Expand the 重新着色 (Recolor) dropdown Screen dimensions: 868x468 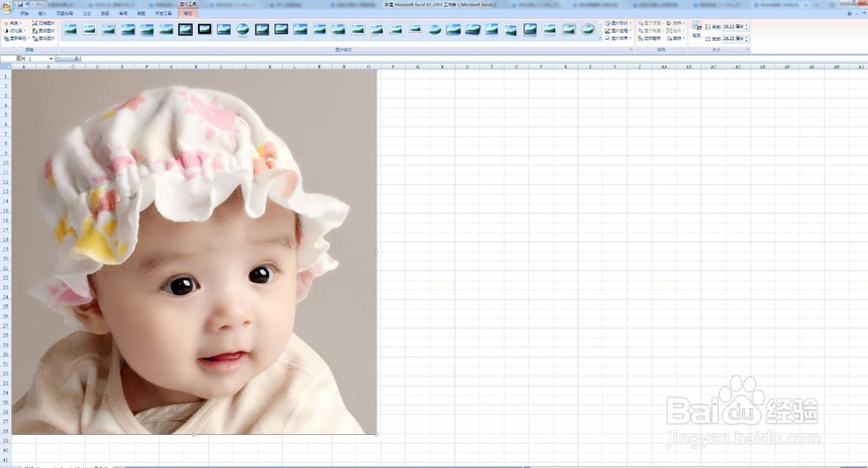[x=16, y=38]
